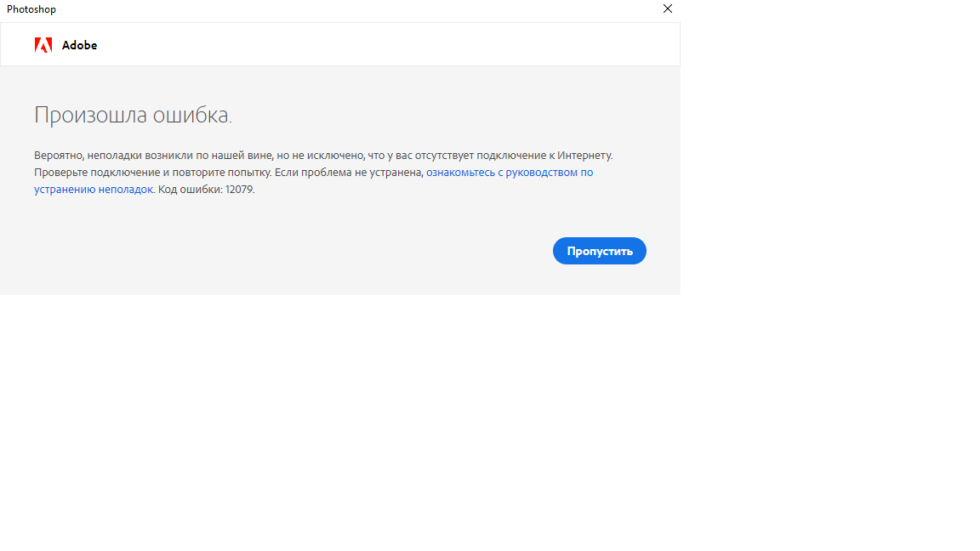
Task: Follow the устранению неполадок link text
Action: 94,190
